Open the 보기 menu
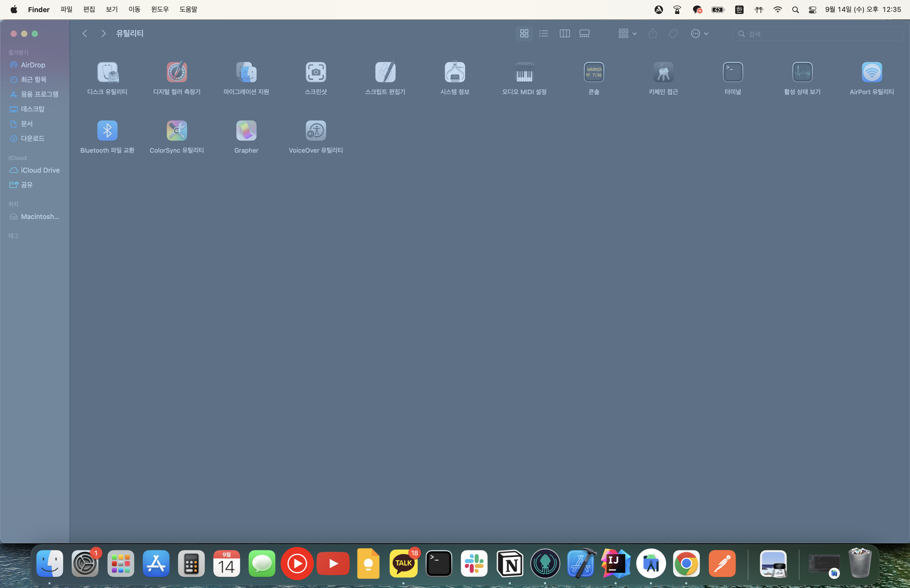The image size is (910, 588). coord(111,9)
